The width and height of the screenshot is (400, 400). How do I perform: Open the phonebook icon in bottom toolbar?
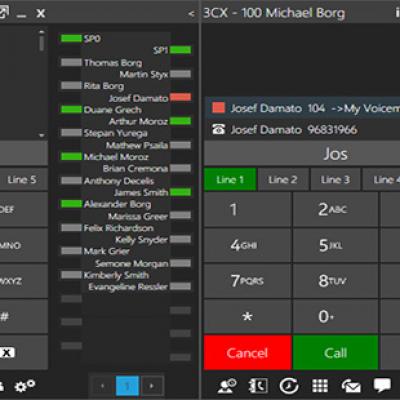click(x=258, y=386)
